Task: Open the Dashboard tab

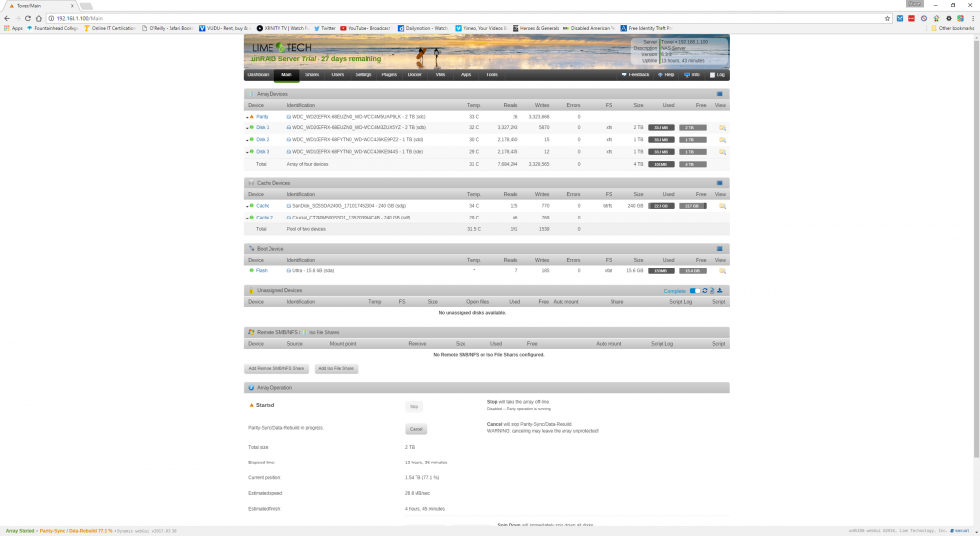Action: pos(258,75)
